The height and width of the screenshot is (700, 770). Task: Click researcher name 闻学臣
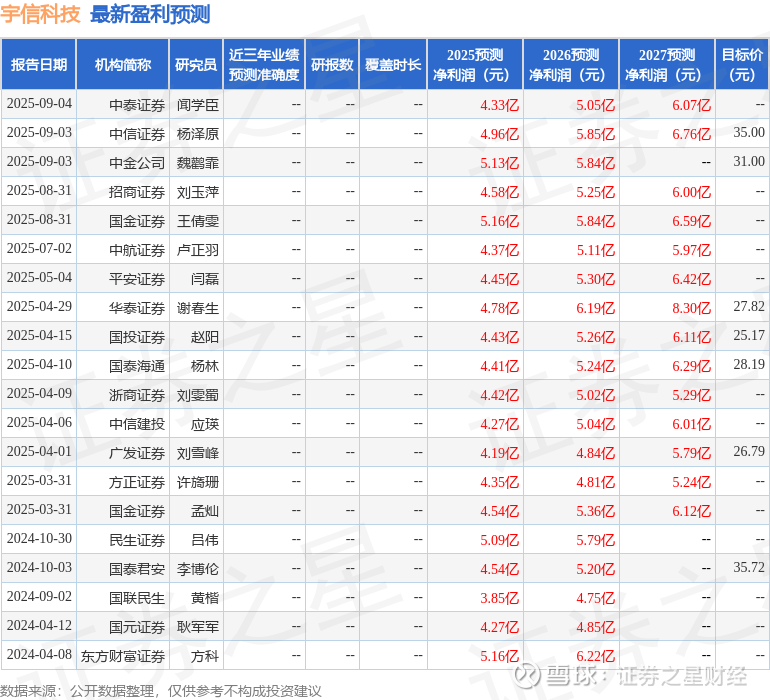pos(198,105)
